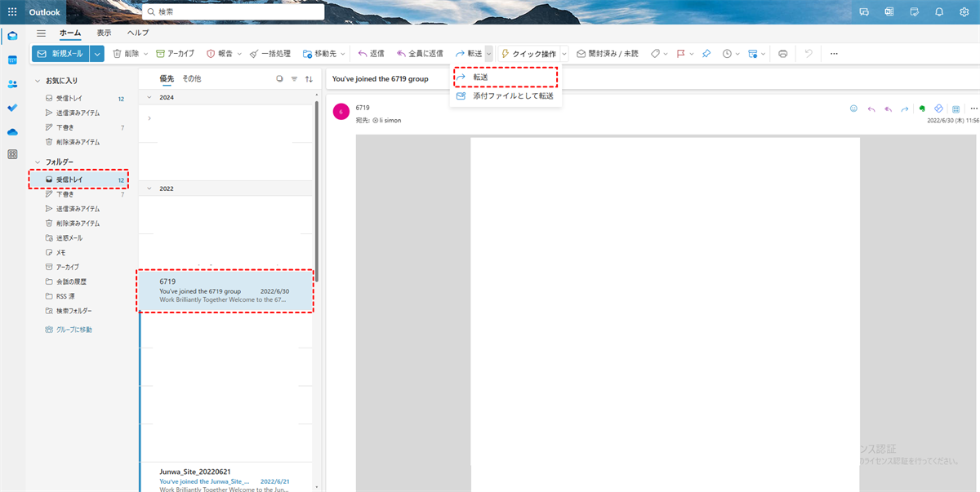Add a reaction with the smiley icon

click(854, 109)
